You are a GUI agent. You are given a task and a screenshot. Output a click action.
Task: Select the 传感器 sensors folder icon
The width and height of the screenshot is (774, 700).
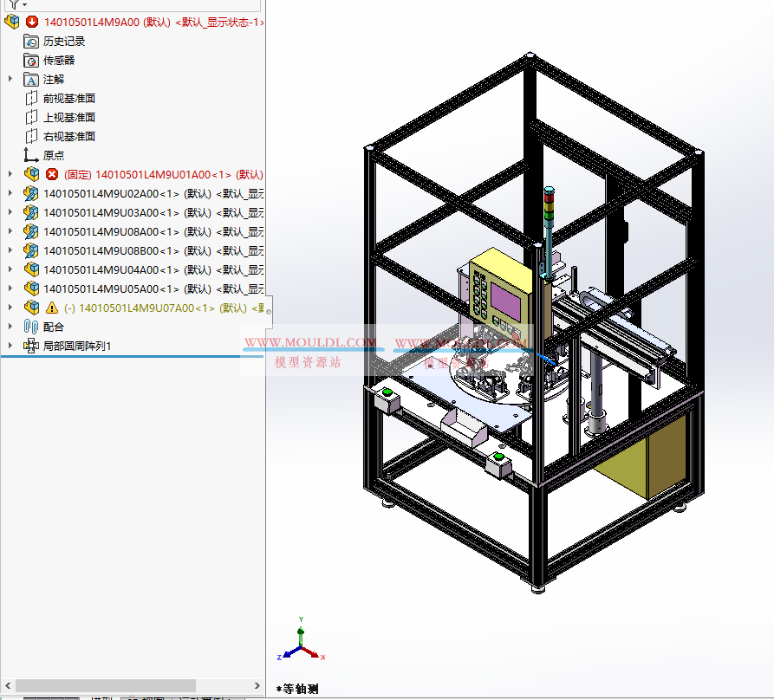coord(31,60)
